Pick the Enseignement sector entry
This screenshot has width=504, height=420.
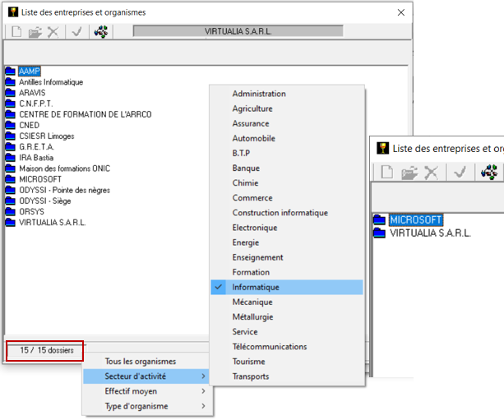click(x=257, y=257)
